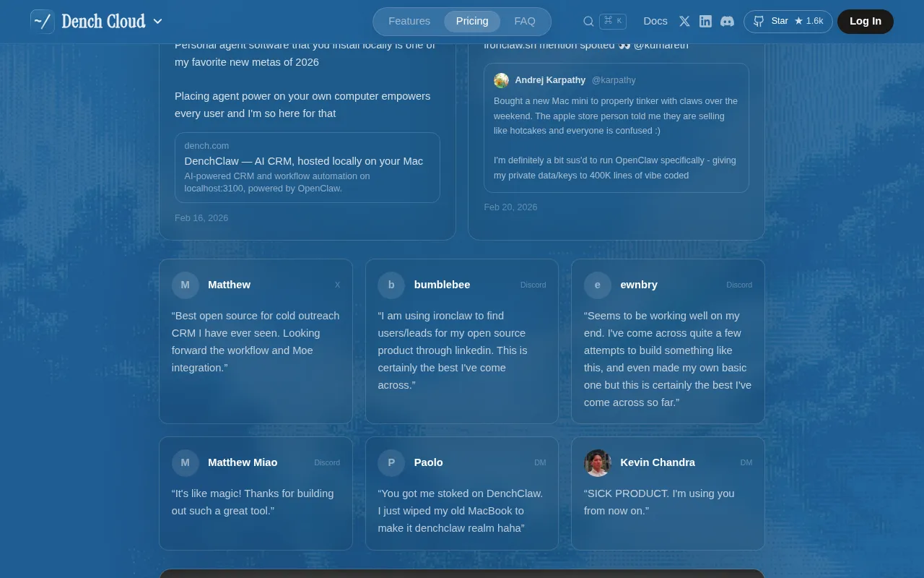
Task: Click the DM label on Kevin Chandra's card
Action: pyautogui.click(x=746, y=462)
